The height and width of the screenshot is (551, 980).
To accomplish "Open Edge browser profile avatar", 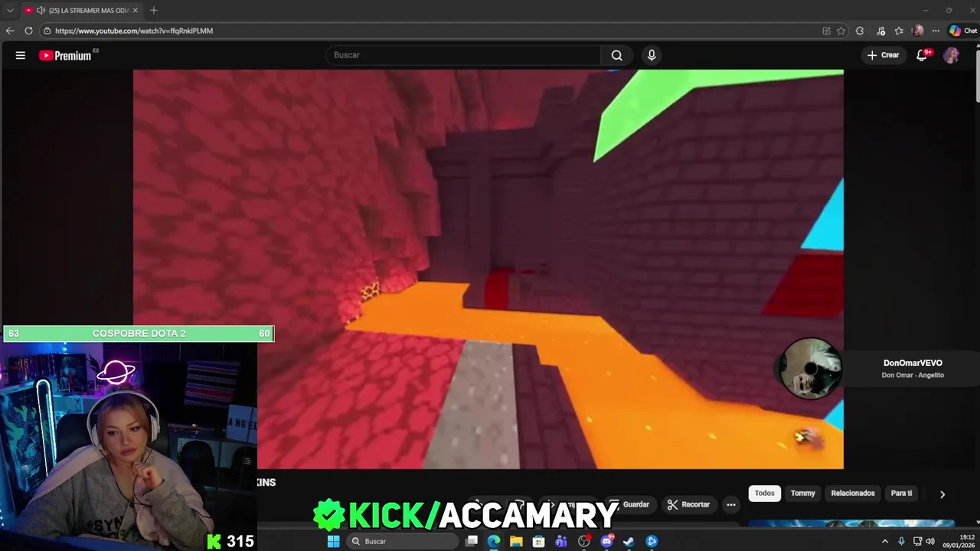I will (x=918, y=31).
